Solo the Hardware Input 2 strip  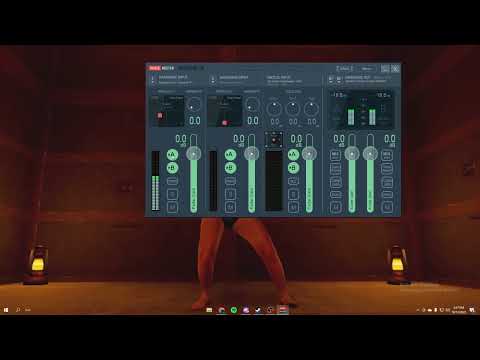point(230,194)
